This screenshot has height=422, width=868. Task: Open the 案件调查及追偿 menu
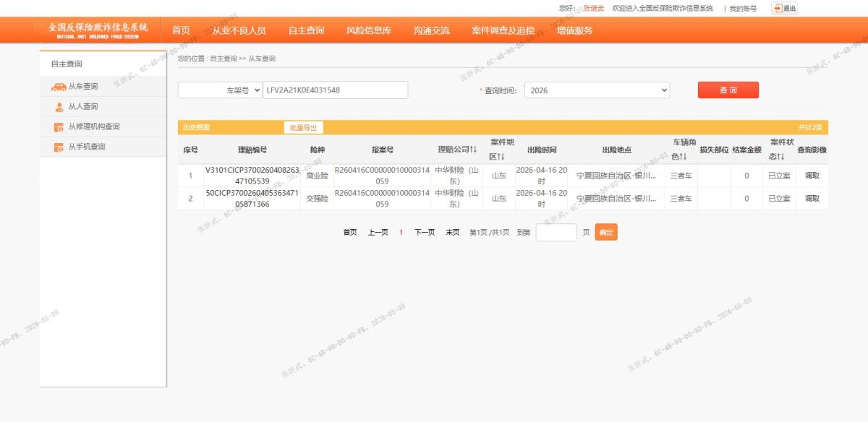point(503,30)
